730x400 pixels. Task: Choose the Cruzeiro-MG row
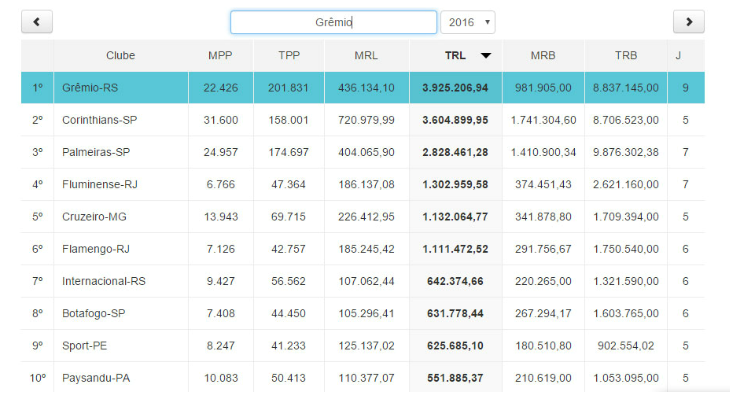pyautogui.click(x=94, y=216)
